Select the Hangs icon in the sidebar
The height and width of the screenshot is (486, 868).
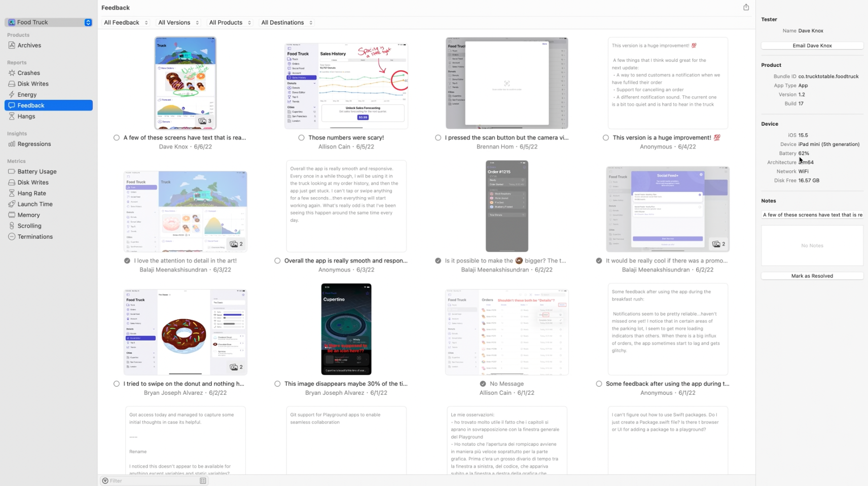point(12,116)
